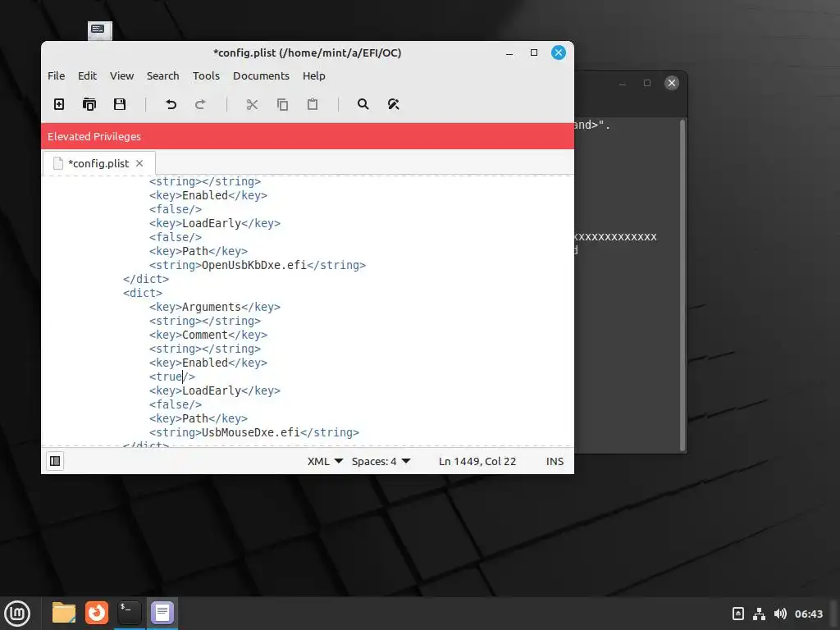Maximize the background terminal window

647,83
